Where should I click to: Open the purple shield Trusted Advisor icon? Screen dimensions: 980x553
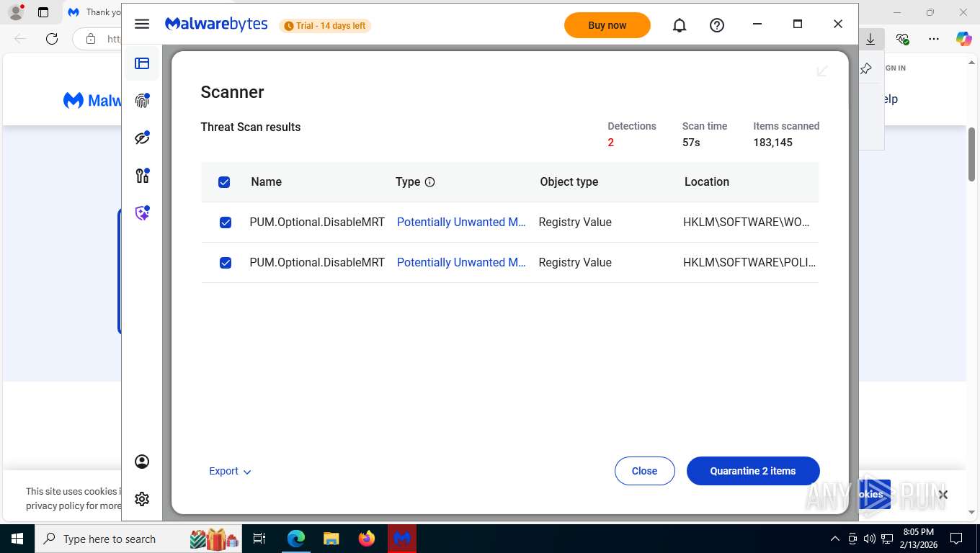[142, 213]
